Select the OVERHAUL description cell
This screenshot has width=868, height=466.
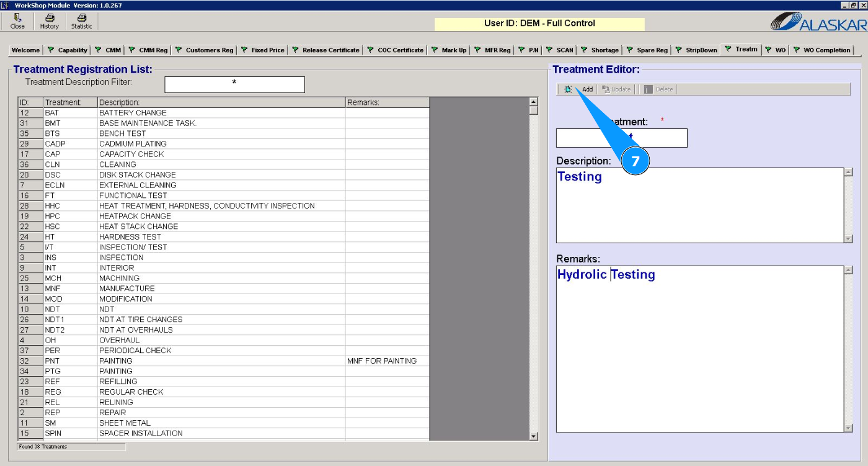coord(221,340)
